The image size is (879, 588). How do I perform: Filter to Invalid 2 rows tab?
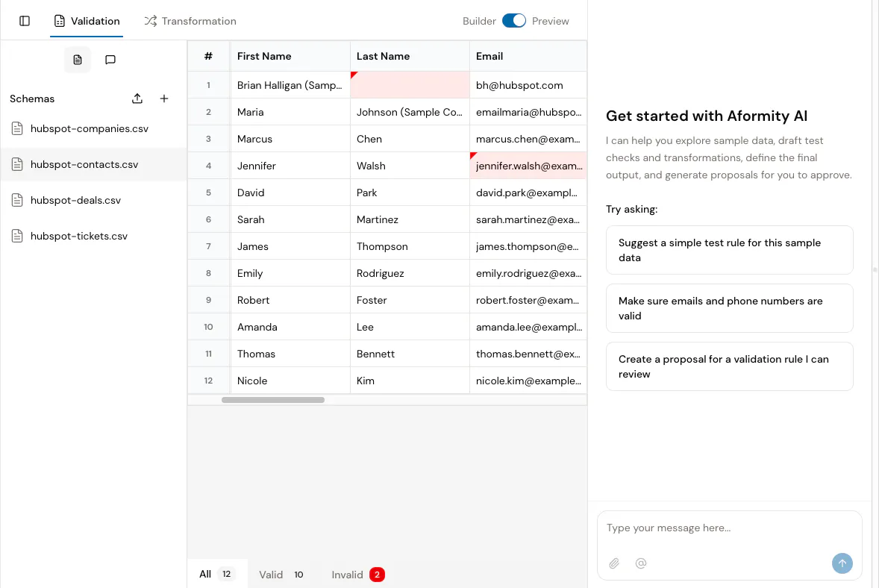357,575
